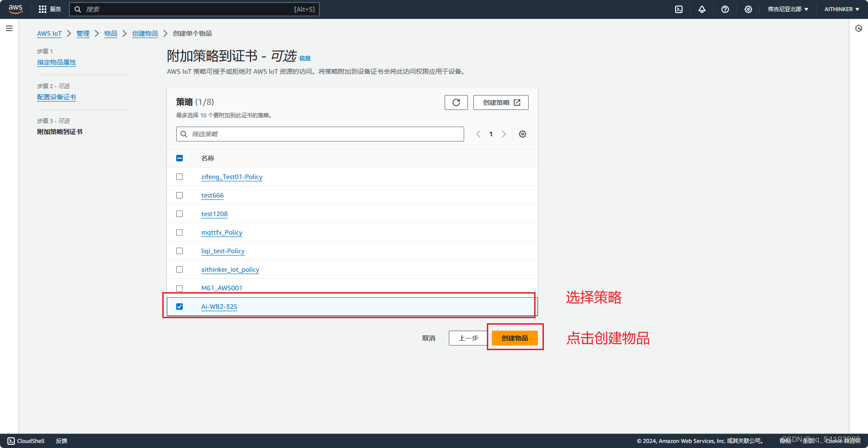
Task: Click the 创建单个物品 breadcrumb text
Action: 192,33
